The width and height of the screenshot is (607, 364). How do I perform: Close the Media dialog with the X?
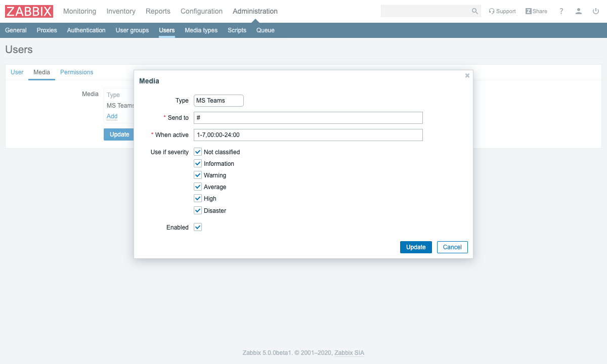(467, 75)
